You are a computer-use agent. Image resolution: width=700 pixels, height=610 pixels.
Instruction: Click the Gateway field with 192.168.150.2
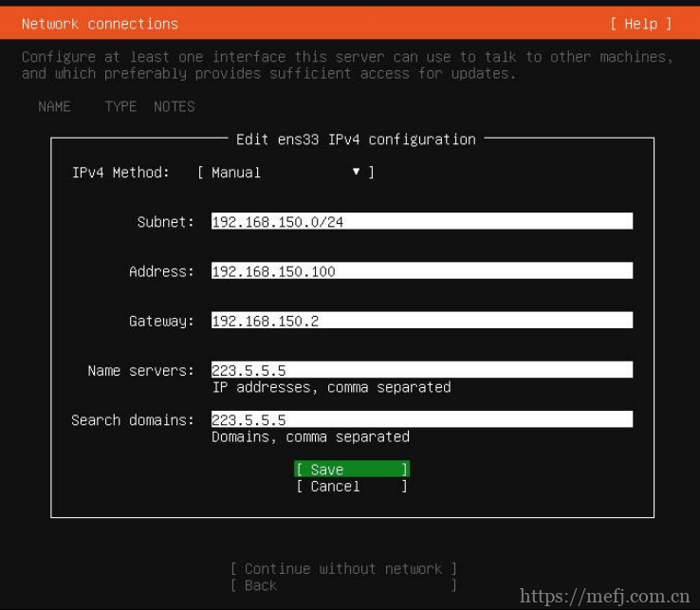[x=421, y=321]
